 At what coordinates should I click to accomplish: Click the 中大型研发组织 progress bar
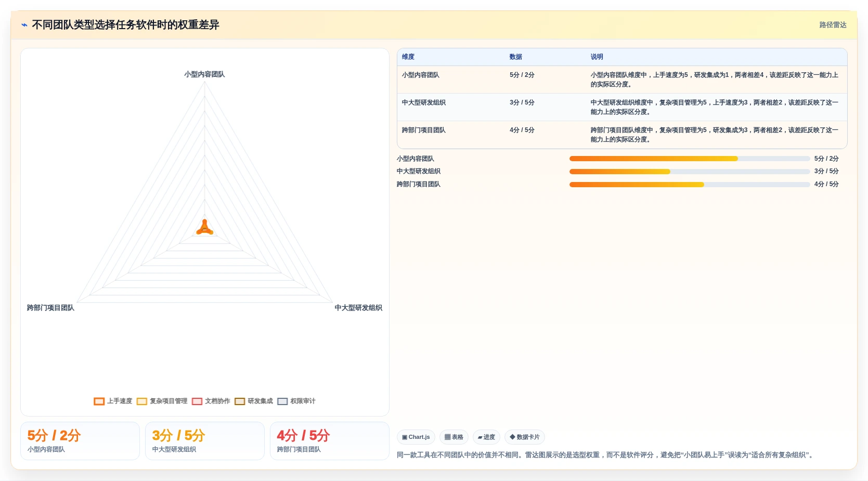point(690,171)
